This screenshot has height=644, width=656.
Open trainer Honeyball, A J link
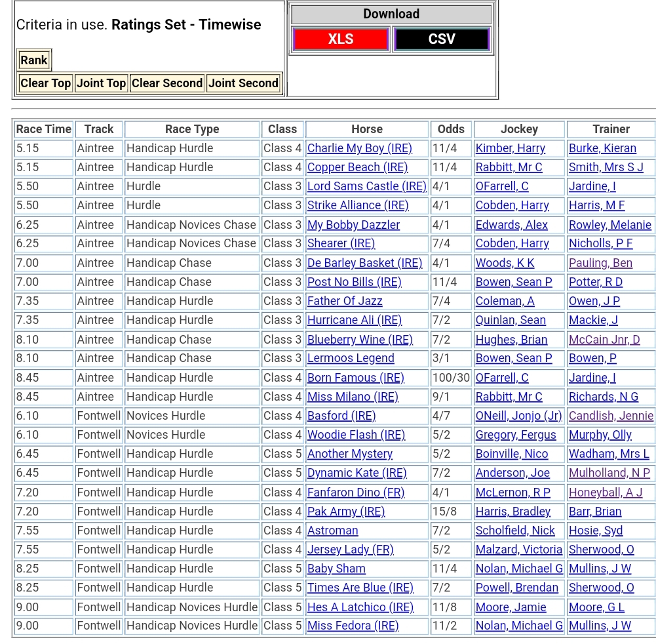pos(606,493)
